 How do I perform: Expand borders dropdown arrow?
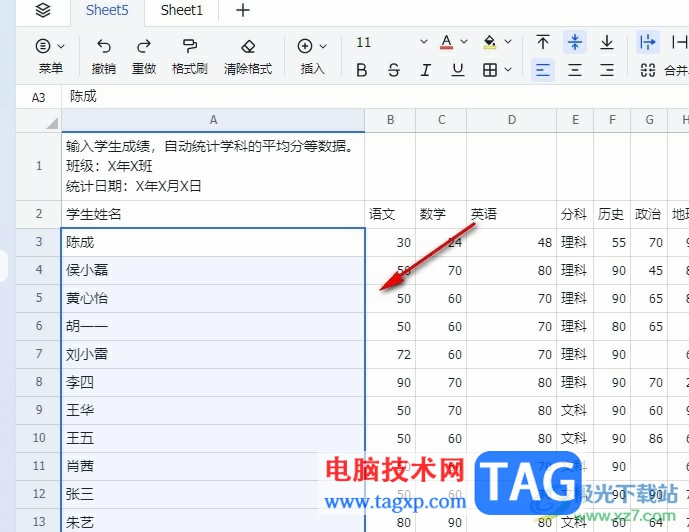508,69
